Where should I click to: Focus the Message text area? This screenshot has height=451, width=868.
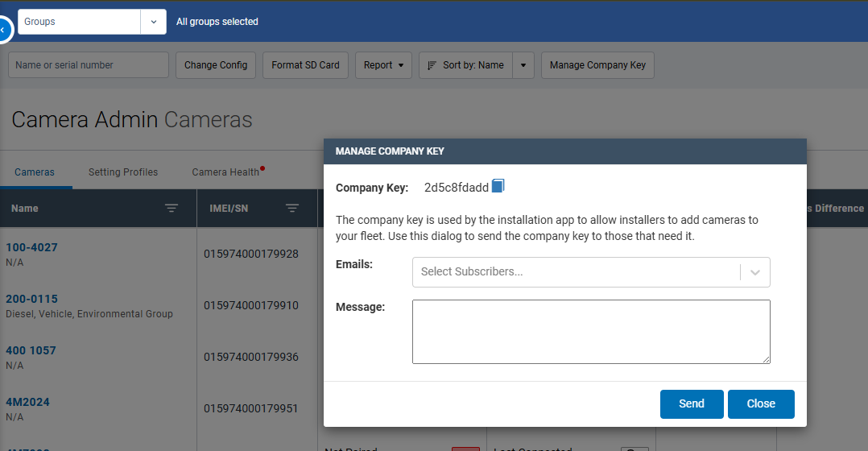[590, 332]
